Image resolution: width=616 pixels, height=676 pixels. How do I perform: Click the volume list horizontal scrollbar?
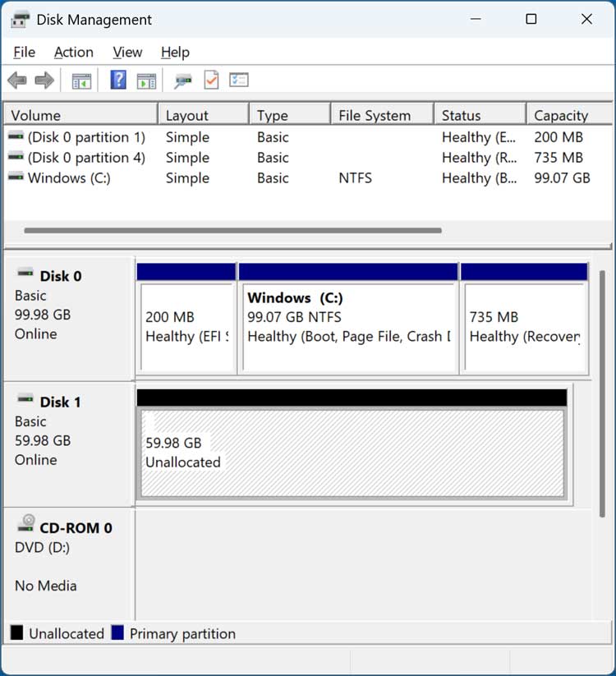[232, 231]
